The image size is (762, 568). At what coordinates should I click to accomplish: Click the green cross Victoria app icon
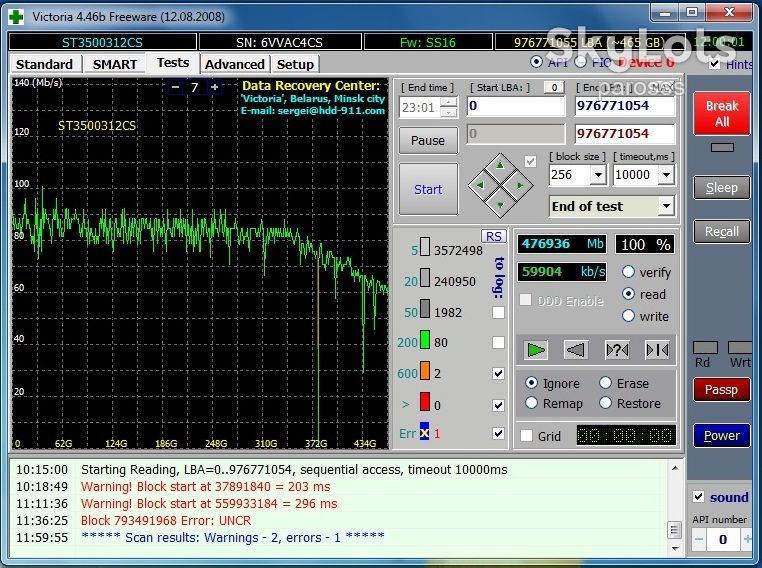[17, 17]
